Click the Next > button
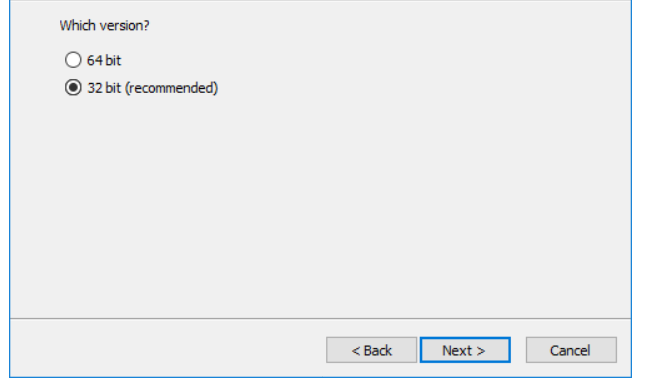This screenshot has height=382, width=645. [465, 350]
